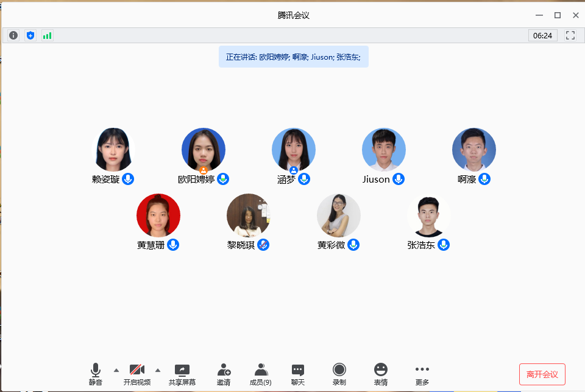Click microphone icon next to Jiuson
This screenshot has width=585, height=392.
coord(399,179)
